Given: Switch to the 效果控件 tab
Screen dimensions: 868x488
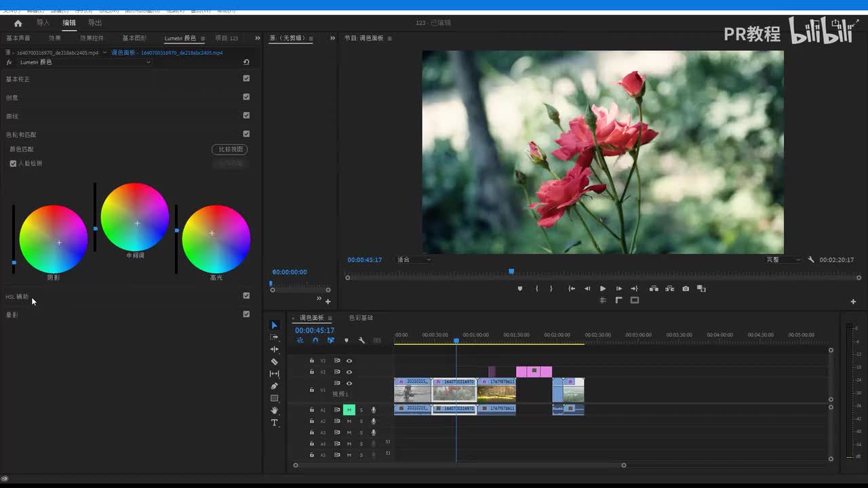Looking at the screenshot, I should coord(92,39).
